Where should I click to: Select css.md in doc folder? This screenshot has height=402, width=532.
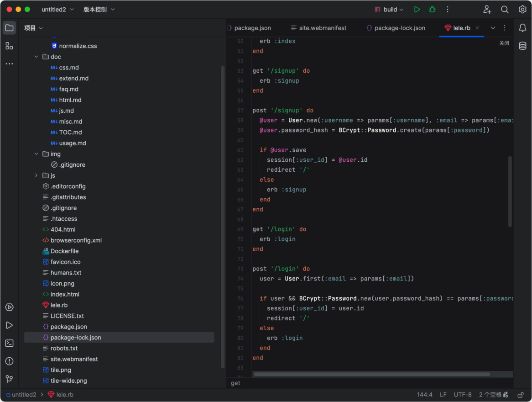[x=64, y=68]
